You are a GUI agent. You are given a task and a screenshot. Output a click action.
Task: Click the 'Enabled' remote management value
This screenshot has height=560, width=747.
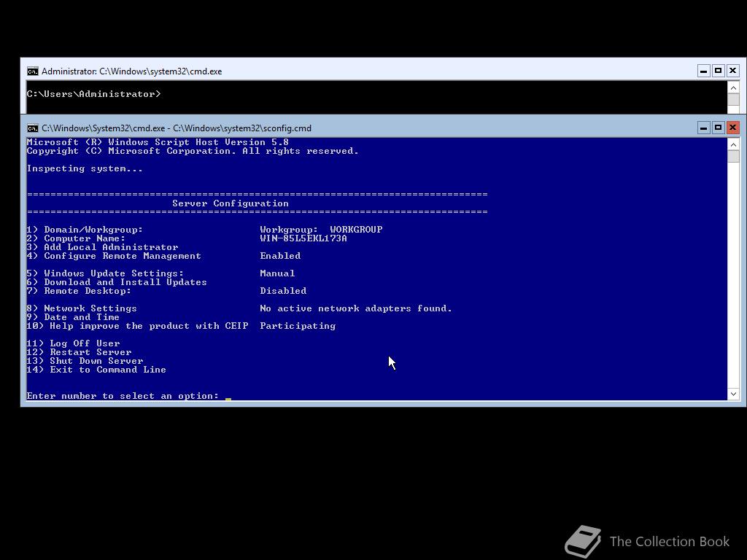coord(280,256)
